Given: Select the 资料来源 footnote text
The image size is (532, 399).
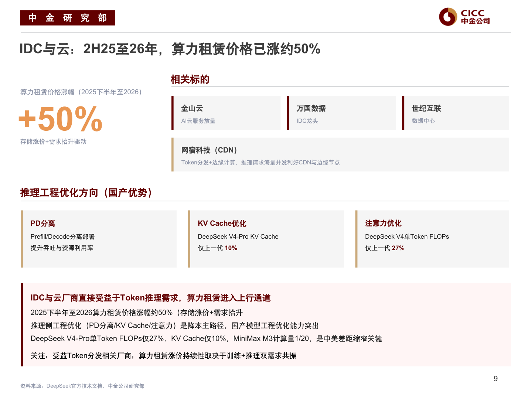Looking at the screenshot, I should coord(82,386).
